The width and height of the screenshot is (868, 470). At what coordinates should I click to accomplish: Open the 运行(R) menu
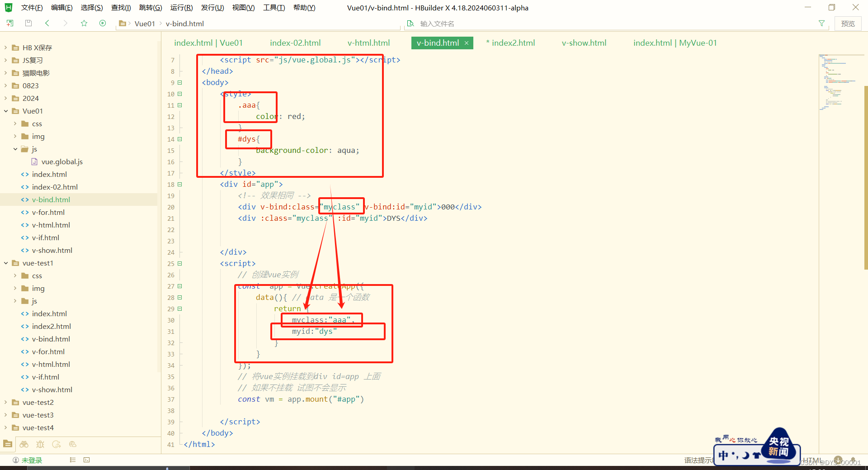(x=181, y=8)
